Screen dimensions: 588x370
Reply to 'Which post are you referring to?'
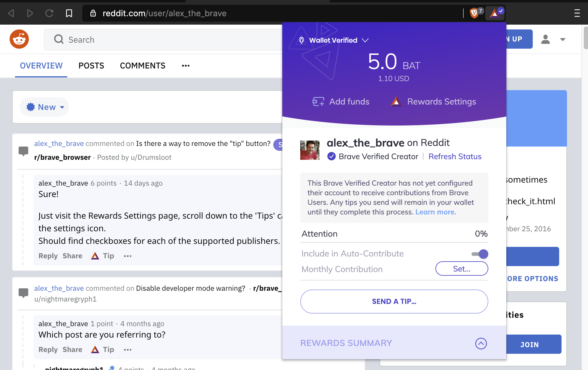pos(48,350)
